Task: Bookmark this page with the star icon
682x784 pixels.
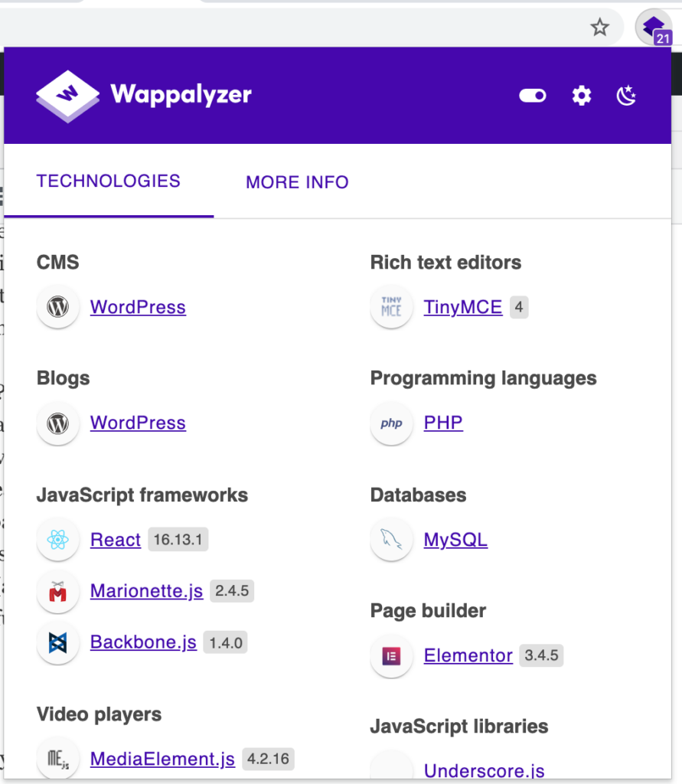Action: coord(599,27)
